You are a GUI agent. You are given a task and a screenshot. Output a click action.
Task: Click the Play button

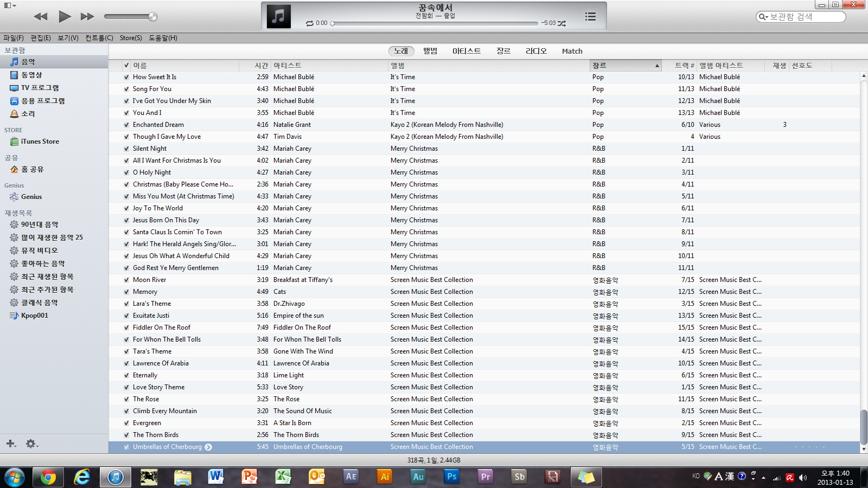tap(65, 16)
